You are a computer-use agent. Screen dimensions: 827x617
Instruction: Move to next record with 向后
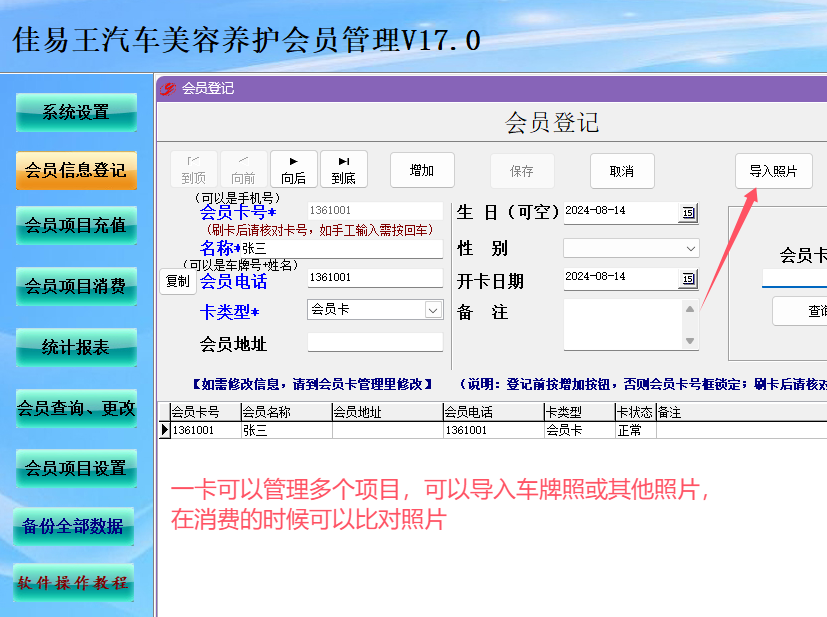point(294,169)
